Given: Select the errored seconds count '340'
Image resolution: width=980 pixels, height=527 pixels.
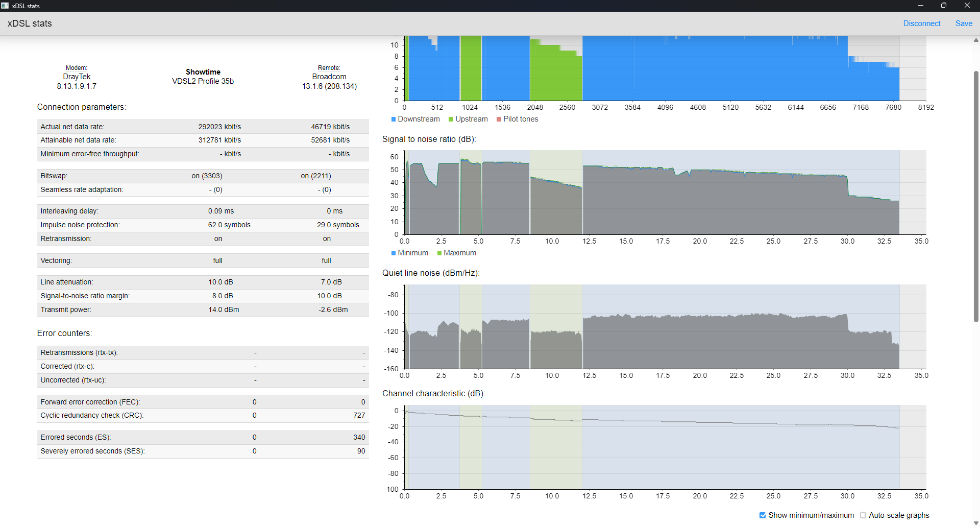Looking at the screenshot, I should [x=359, y=437].
